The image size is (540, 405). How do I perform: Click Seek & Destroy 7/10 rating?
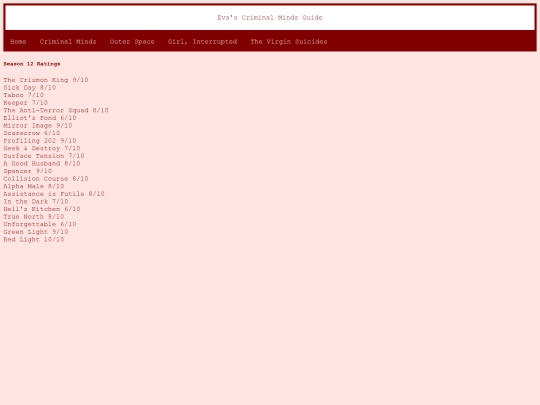[42, 148]
